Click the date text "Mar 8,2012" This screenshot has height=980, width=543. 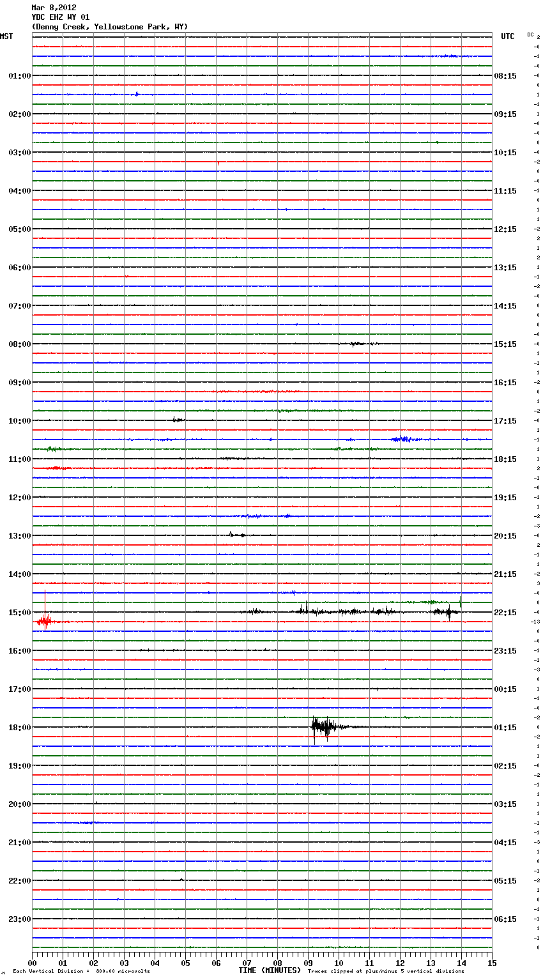[x=54, y=8]
